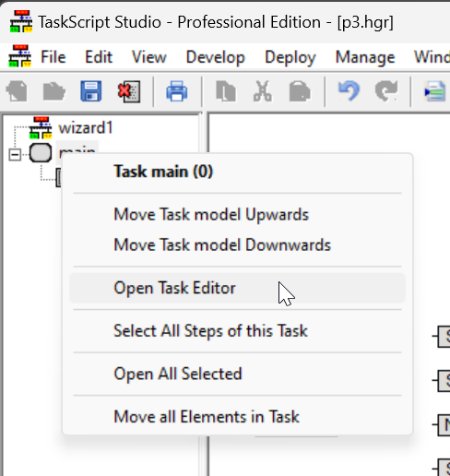Choose Move Task model Upwards
450x476 pixels.
237,214
